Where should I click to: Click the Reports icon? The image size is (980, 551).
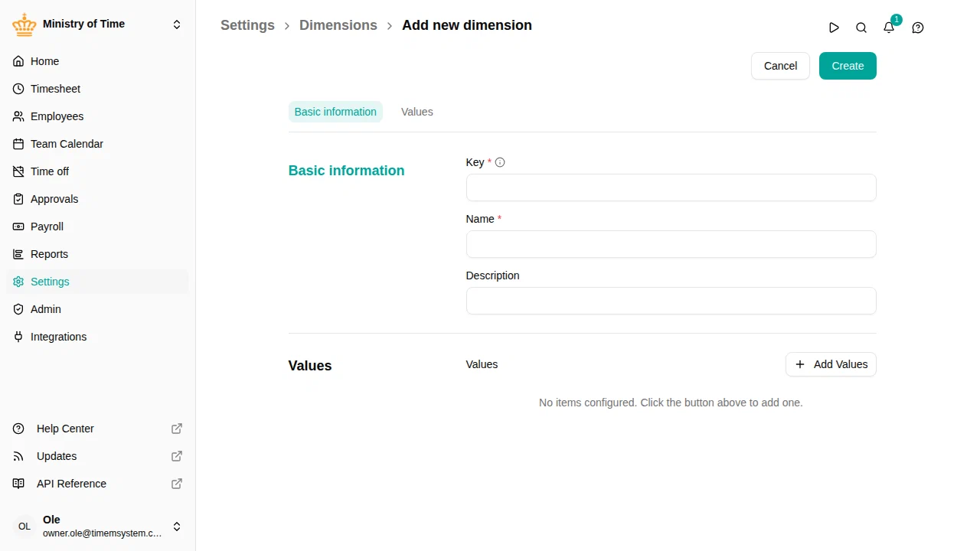(x=18, y=254)
